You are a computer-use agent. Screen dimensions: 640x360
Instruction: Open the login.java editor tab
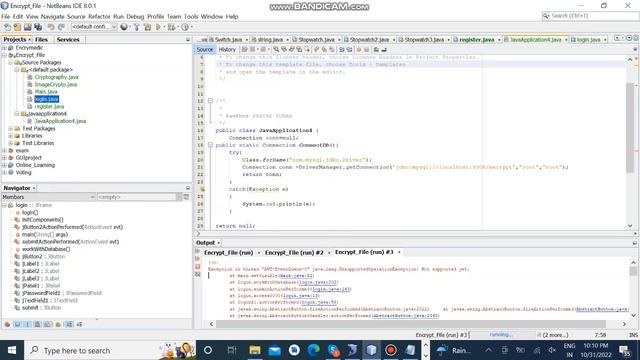click(588, 40)
